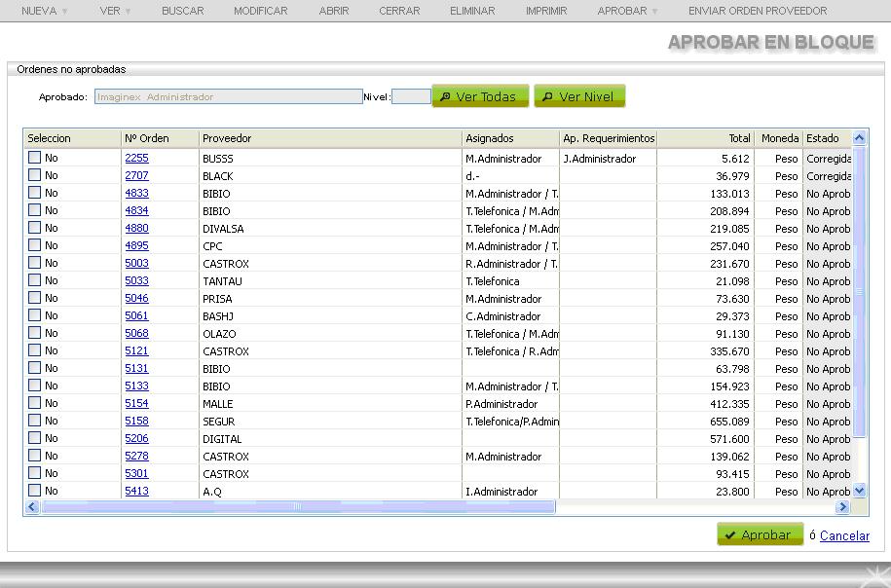Focus the Aprobado input field
This screenshot has height=588, width=891.
[229, 96]
